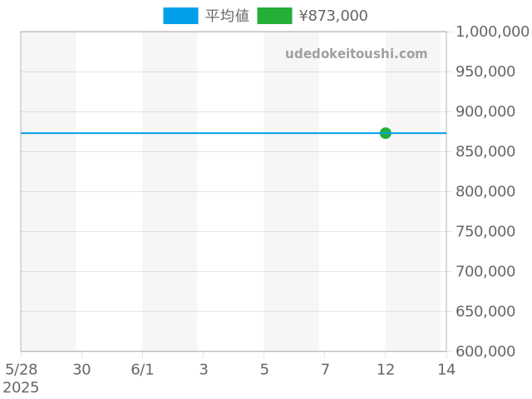Select the 7 date label on x-axis
Image resolution: width=532 pixels, height=399 pixels.
[325, 369]
